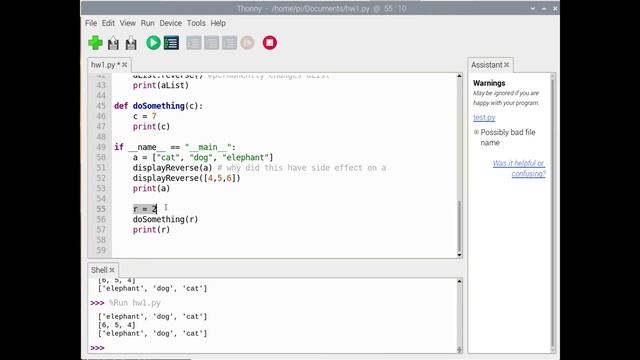Open the View menu

[127, 23]
